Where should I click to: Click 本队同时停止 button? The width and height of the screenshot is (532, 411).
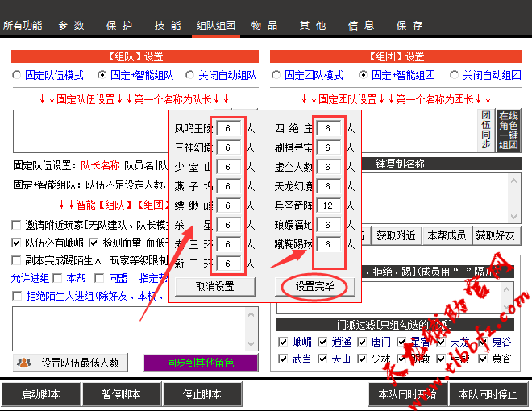click(x=488, y=394)
